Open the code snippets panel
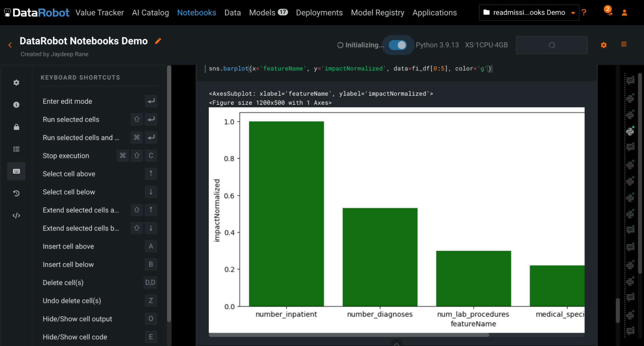The height and width of the screenshot is (346, 644). tap(16, 215)
